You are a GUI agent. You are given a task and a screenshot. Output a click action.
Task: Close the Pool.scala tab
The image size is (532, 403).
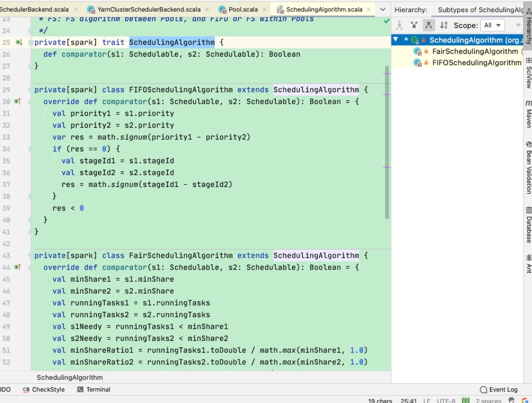pos(264,9)
